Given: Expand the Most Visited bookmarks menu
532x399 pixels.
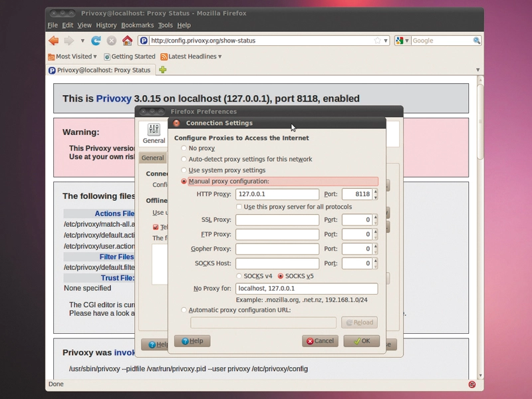Looking at the screenshot, I should pyautogui.click(x=72, y=57).
